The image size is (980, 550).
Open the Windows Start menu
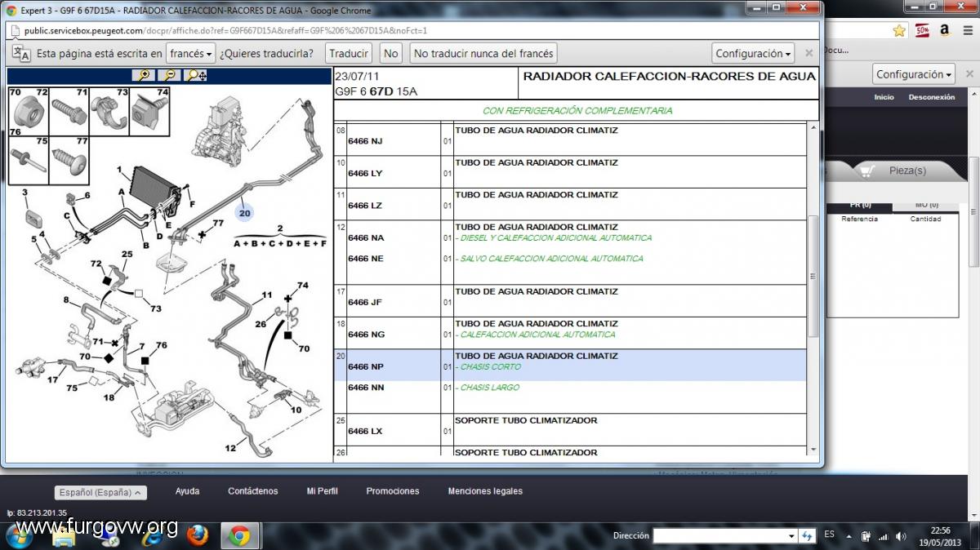click(20, 535)
